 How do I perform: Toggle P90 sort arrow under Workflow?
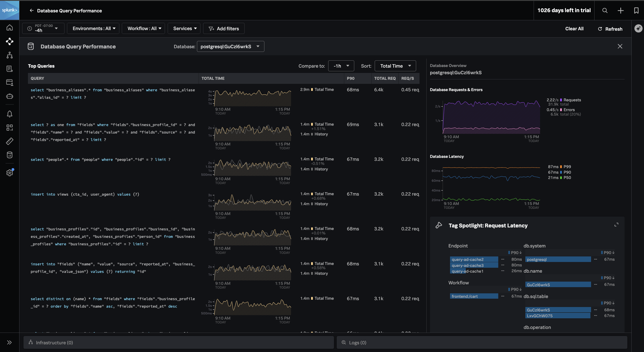tap(520, 289)
